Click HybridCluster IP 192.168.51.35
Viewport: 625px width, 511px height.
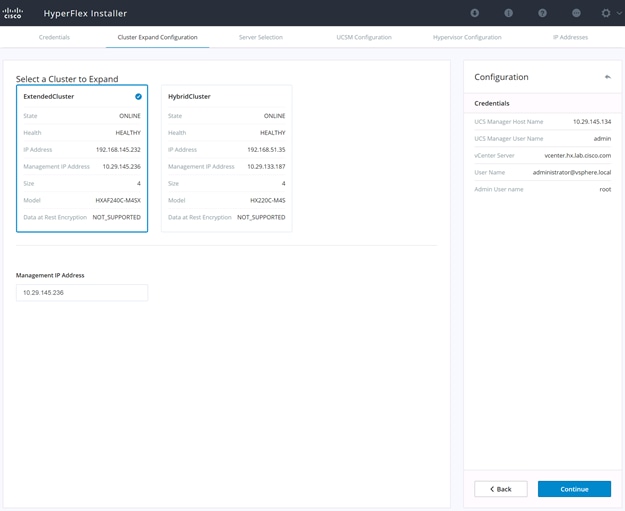point(266,149)
